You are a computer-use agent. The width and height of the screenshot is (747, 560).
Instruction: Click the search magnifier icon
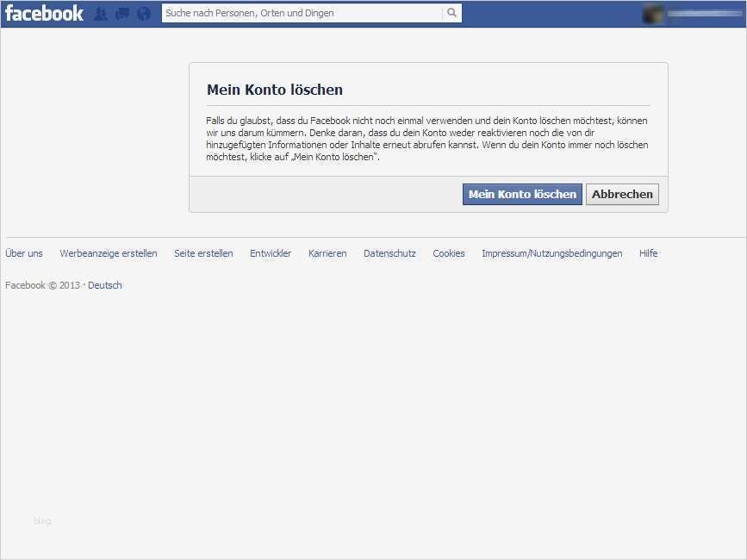pos(451,13)
